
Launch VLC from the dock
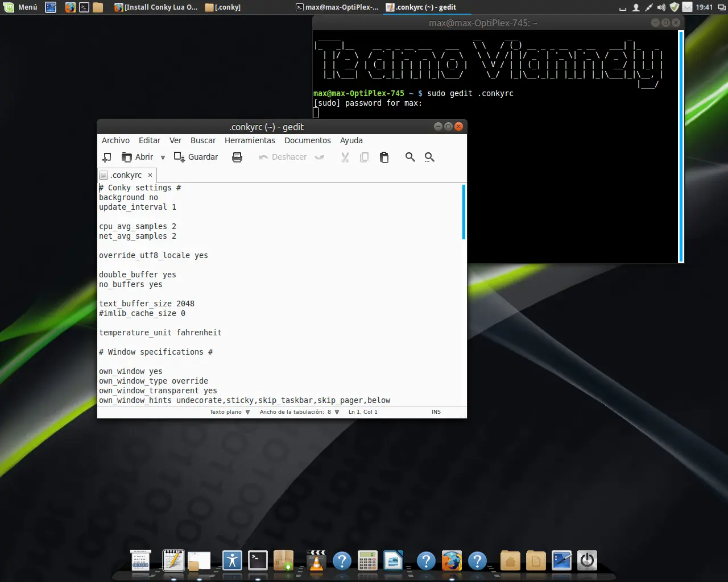coord(316,560)
